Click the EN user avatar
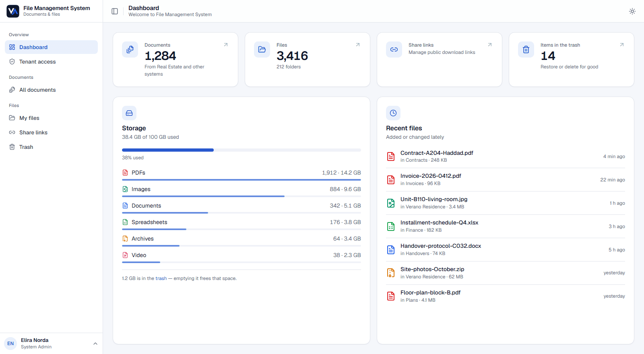 pos(10,344)
